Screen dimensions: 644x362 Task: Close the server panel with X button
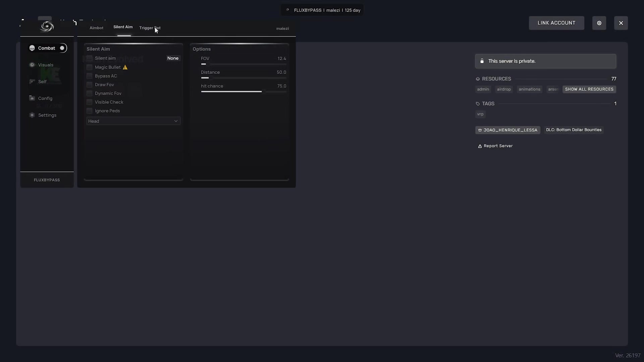point(621,23)
